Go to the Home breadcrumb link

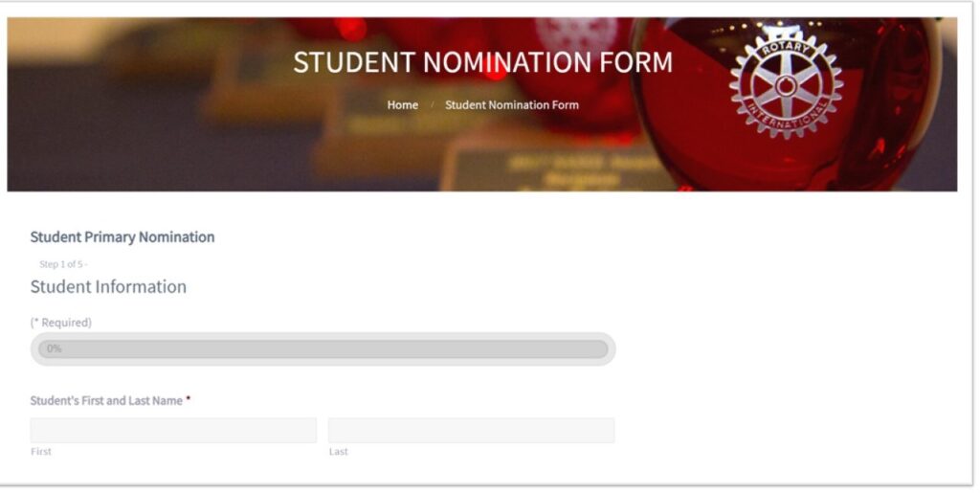(403, 105)
